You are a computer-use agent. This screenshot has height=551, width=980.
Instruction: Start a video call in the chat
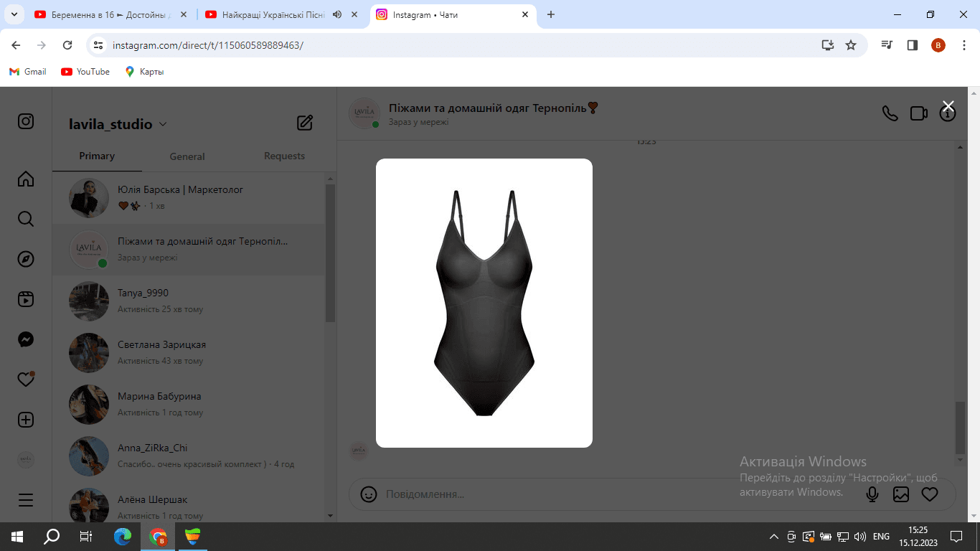click(x=919, y=113)
